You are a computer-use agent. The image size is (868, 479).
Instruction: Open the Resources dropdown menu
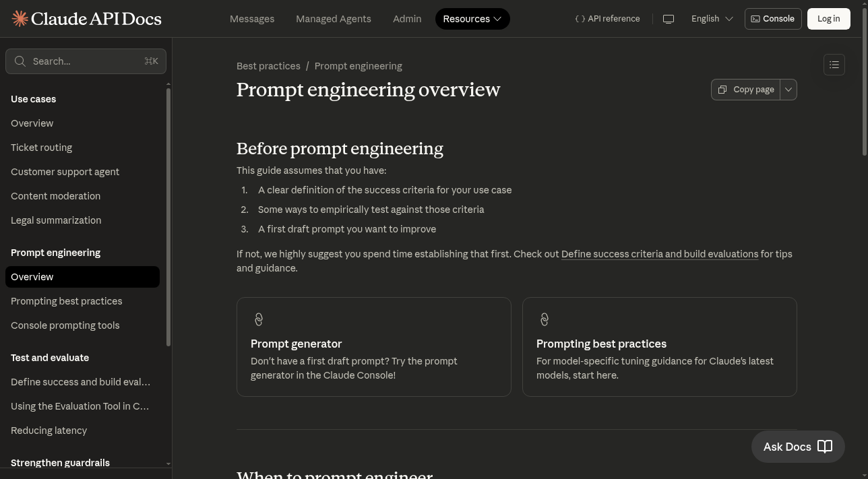coord(472,19)
